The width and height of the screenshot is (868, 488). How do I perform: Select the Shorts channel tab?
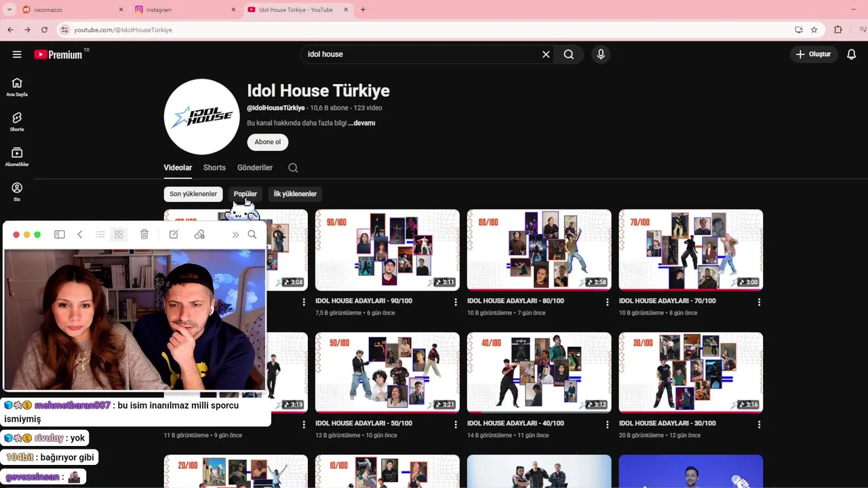tap(214, 167)
